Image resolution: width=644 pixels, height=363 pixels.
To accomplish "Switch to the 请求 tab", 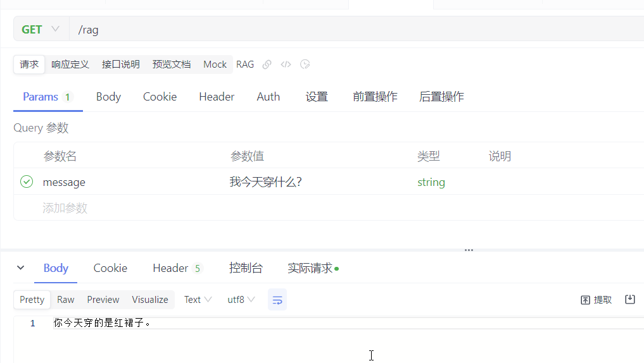I will pos(29,65).
